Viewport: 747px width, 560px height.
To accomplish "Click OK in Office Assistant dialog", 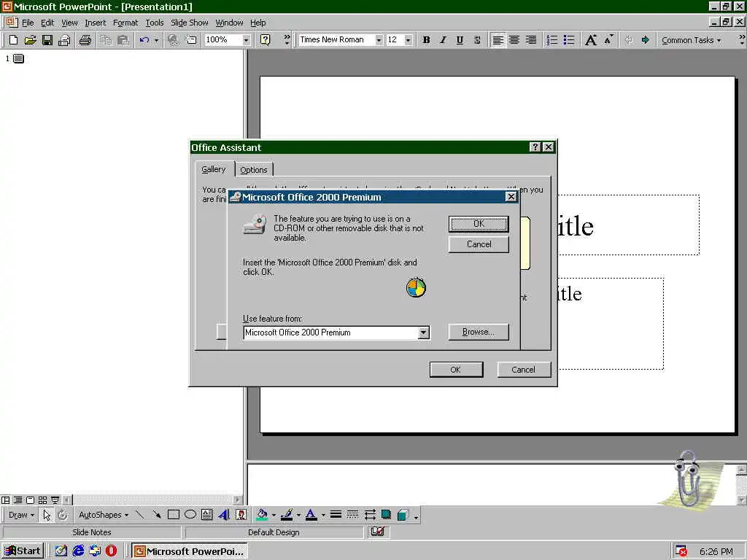I will pyautogui.click(x=456, y=370).
